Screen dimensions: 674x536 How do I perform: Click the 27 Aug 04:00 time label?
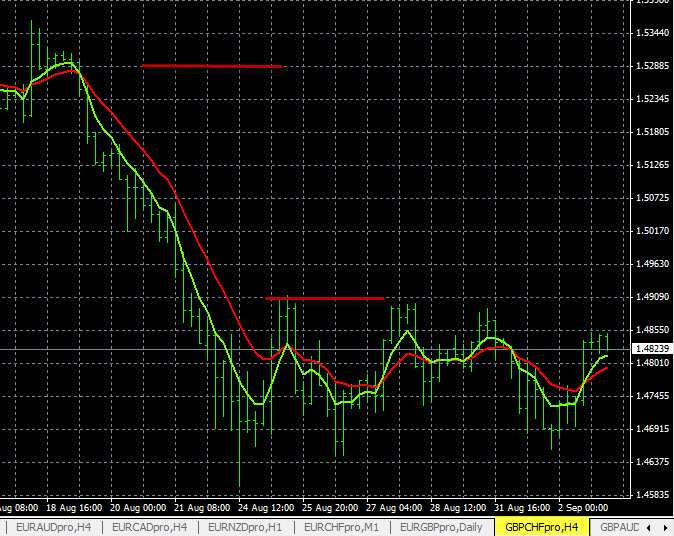394,508
